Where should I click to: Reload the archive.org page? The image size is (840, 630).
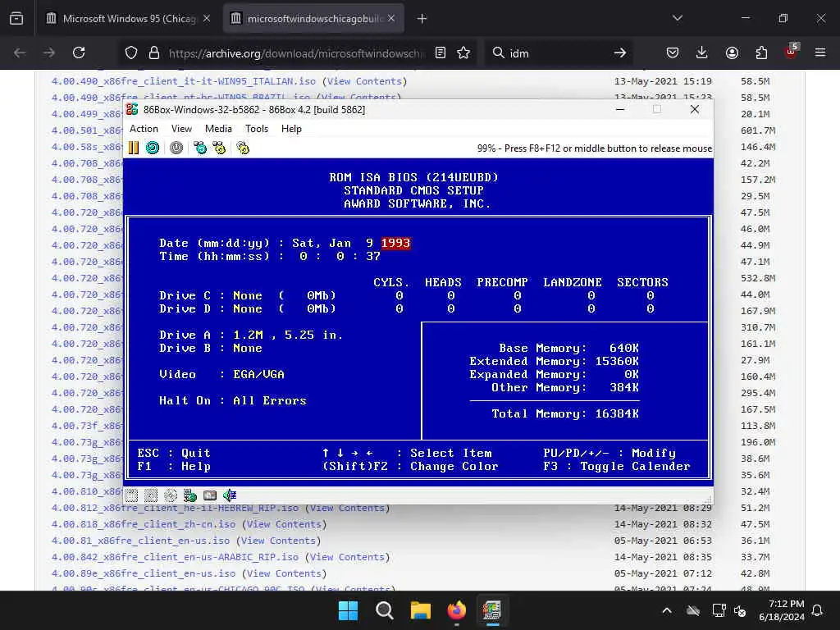79,52
